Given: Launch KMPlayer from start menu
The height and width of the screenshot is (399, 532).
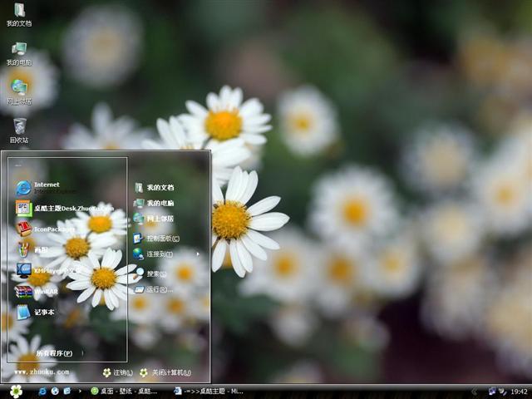Looking at the screenshot, I should (48, 271).
